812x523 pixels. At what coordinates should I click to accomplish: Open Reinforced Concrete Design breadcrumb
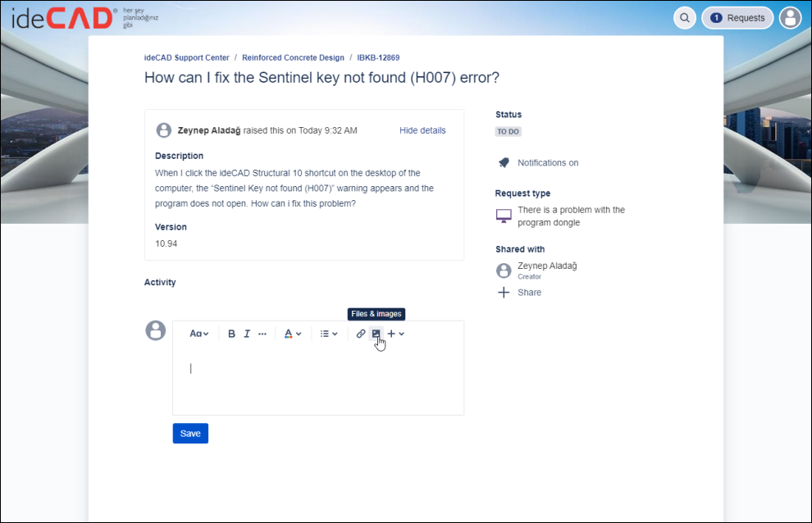[293, 57]
